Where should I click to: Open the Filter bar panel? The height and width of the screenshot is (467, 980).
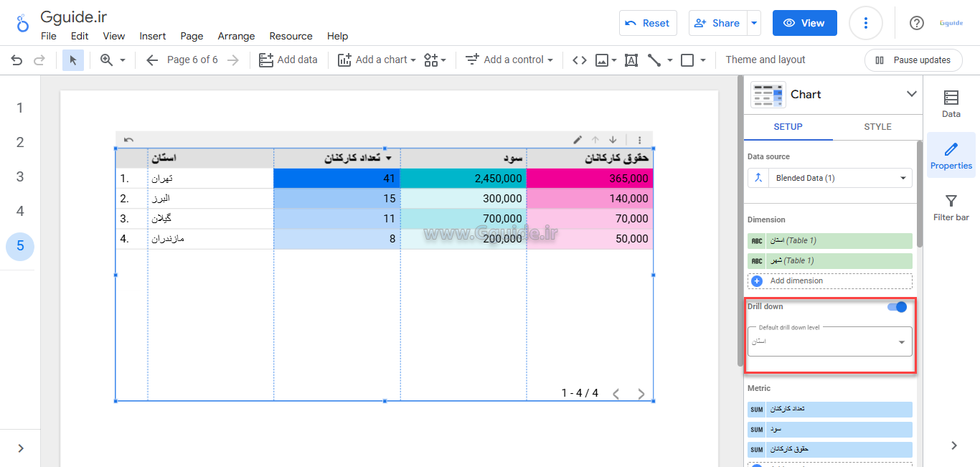(951, 208)
